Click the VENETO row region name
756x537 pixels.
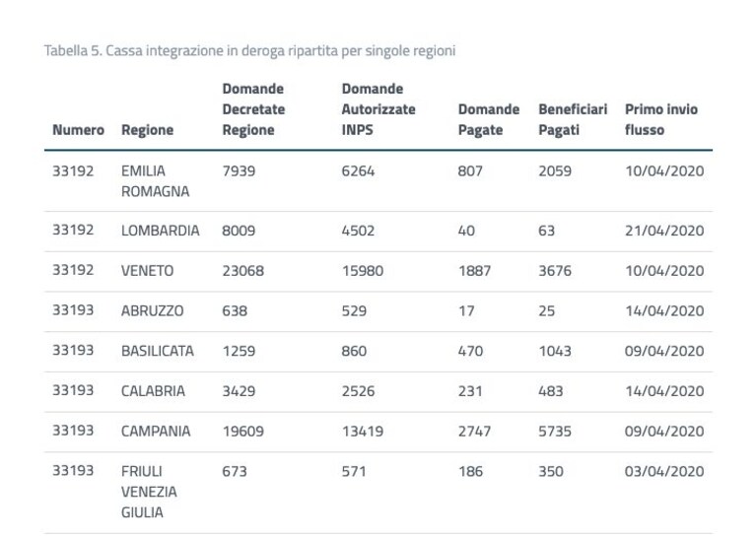pos(147,270)
